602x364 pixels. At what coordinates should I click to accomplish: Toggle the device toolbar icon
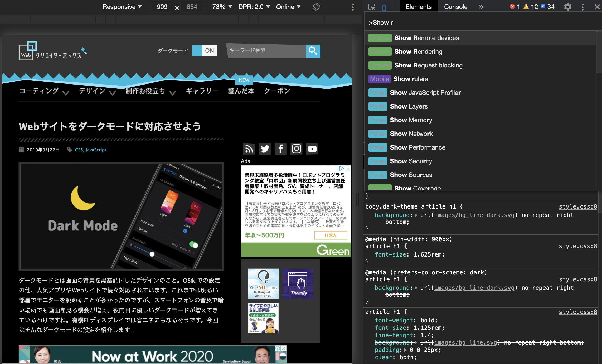pos(386,7)
